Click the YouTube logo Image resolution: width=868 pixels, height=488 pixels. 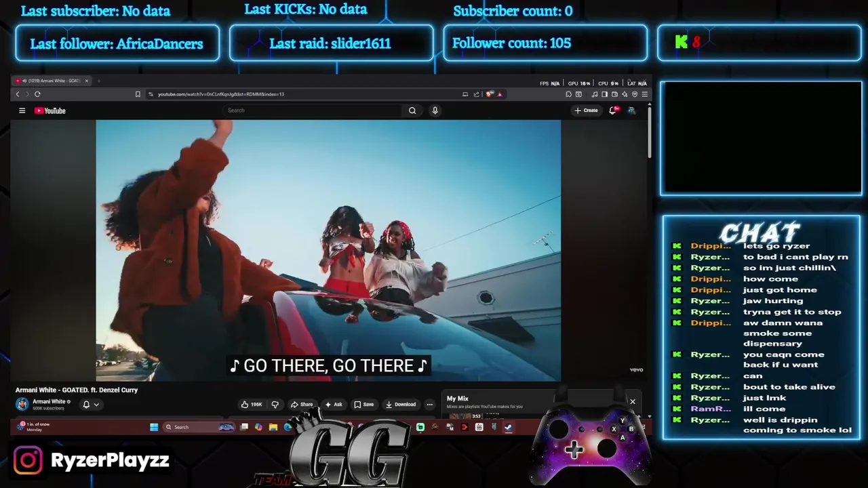50,110
